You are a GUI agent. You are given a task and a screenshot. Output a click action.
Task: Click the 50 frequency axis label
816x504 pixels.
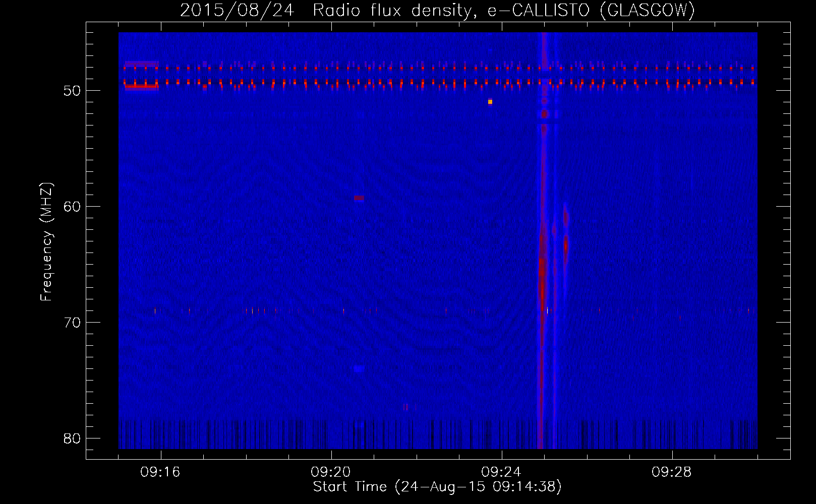73,91
